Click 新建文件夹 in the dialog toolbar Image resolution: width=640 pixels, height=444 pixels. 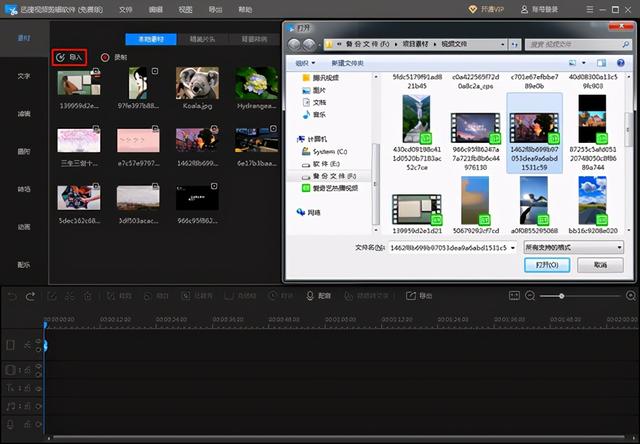point(347,63)
